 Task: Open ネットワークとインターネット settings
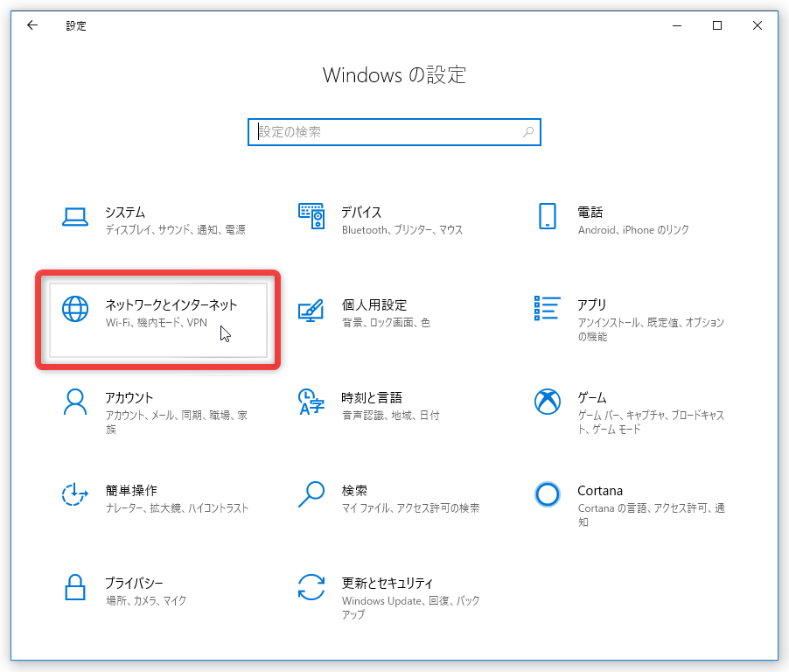[x=158, y=320]
